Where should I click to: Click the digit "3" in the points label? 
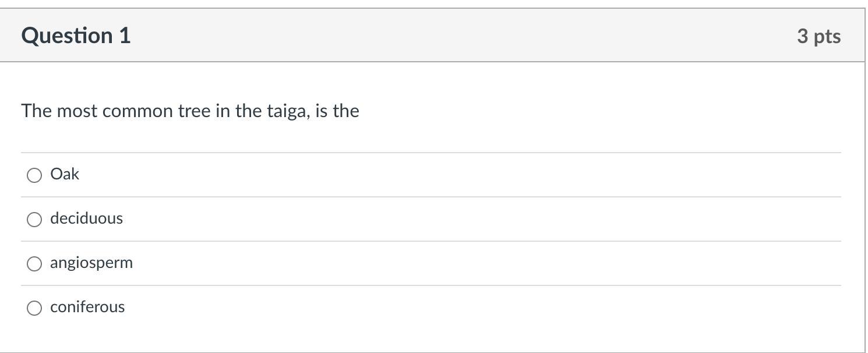(803, 36)
